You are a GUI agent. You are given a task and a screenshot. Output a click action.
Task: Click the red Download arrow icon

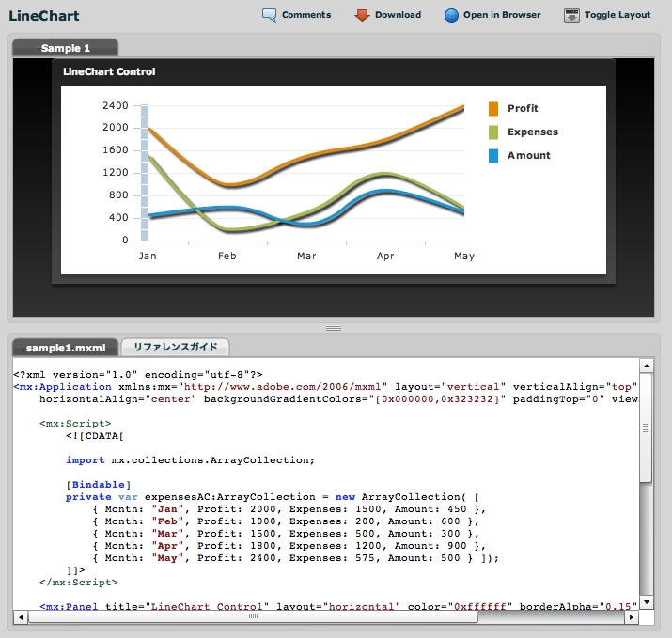(x=362, y=15)
